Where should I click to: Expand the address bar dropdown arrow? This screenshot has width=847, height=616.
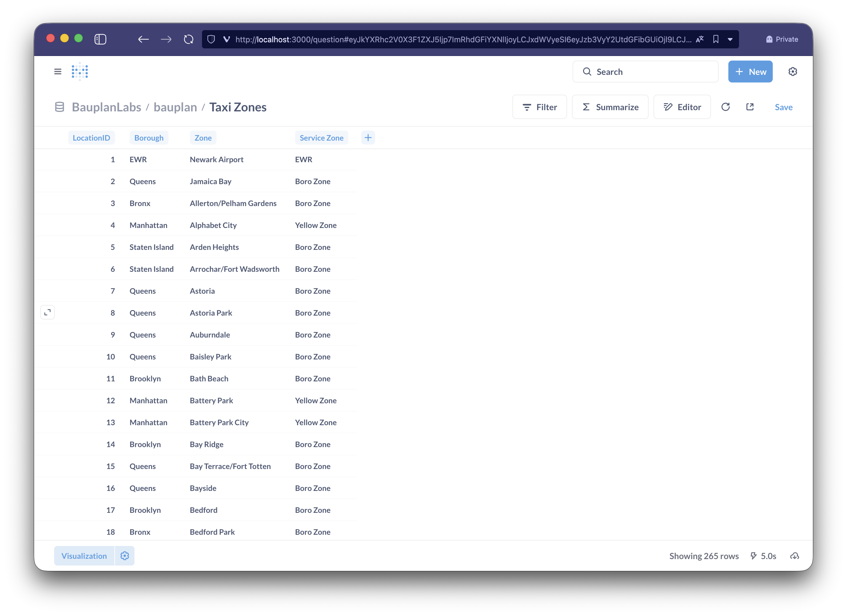tap(730, 39)
